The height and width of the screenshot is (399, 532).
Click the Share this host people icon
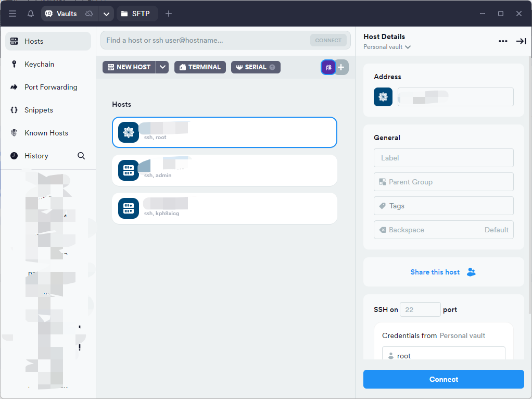click(x=471, y=272)
